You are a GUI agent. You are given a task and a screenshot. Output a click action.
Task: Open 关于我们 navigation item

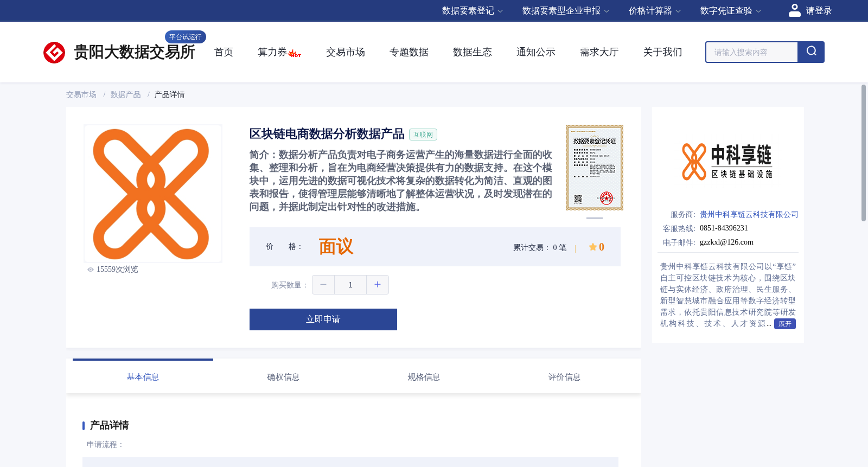[663, 52]
